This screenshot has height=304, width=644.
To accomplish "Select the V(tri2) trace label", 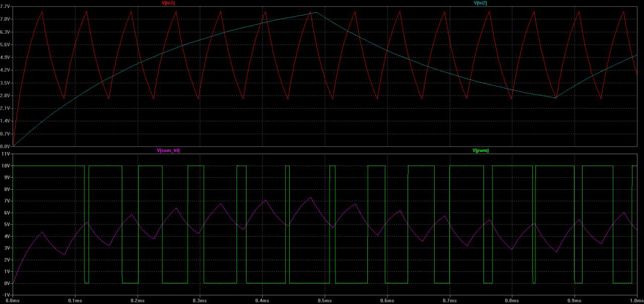I will [x=480, y=3].
